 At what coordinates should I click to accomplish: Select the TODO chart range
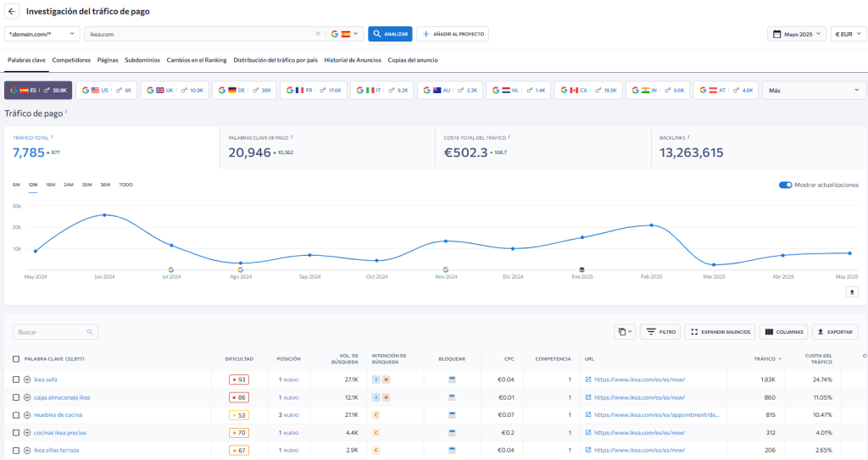[x=125, y=185]
